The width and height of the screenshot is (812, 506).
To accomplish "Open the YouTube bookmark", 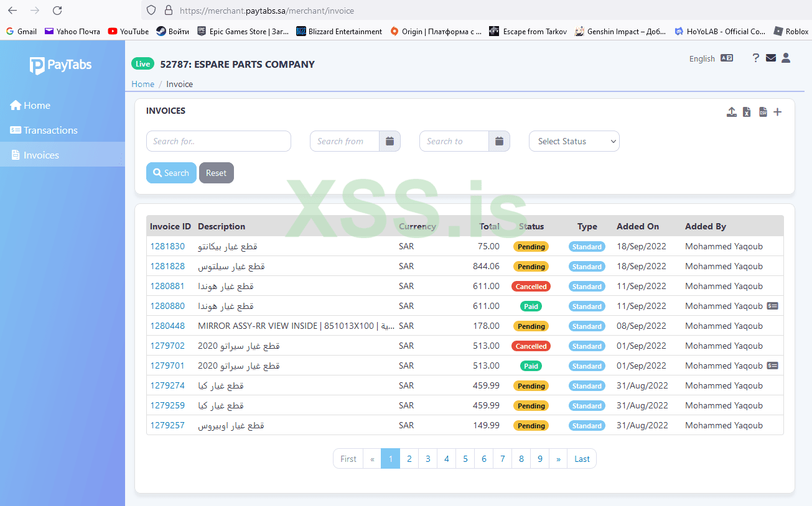I will point(128,31).
